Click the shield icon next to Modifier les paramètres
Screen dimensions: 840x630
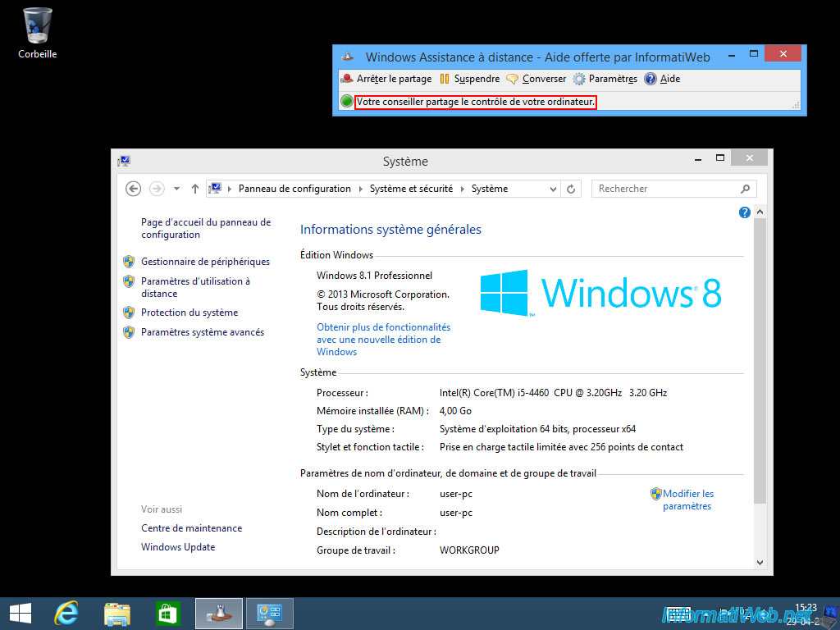tap(656, 494)
